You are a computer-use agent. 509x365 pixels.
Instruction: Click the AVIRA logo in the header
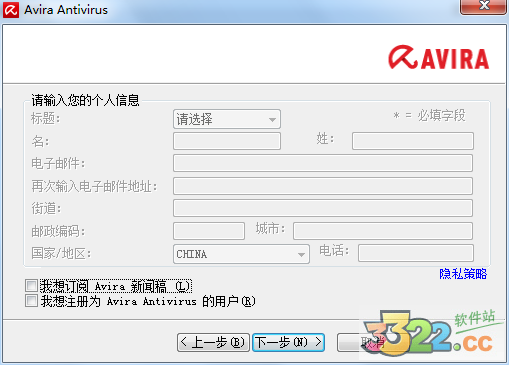[439, 58]
